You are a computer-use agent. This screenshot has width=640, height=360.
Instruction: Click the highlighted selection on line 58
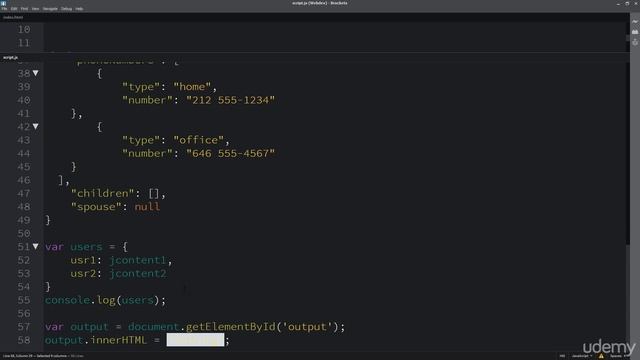click(195, 340)
